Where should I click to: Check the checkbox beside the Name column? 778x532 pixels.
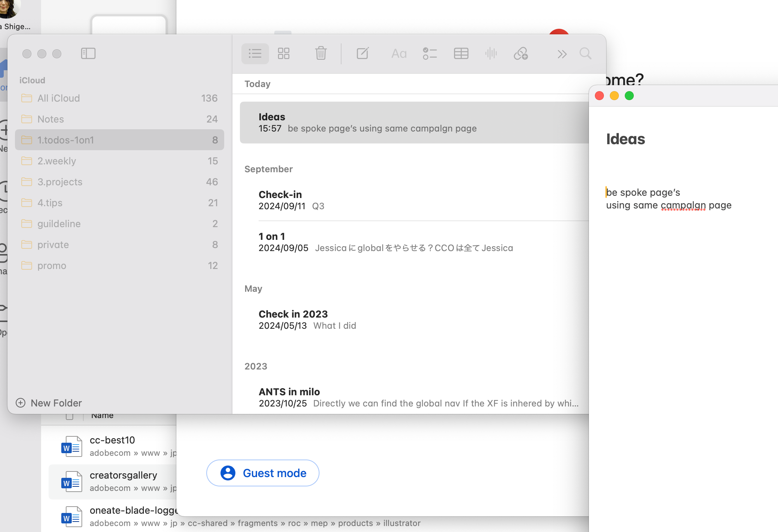coord(70,416)
